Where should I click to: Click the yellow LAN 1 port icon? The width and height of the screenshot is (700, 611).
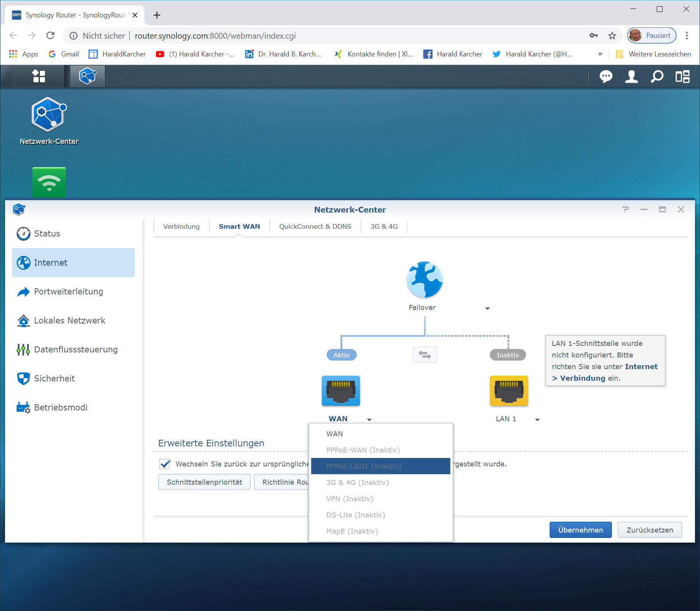(x=509, y=391)
